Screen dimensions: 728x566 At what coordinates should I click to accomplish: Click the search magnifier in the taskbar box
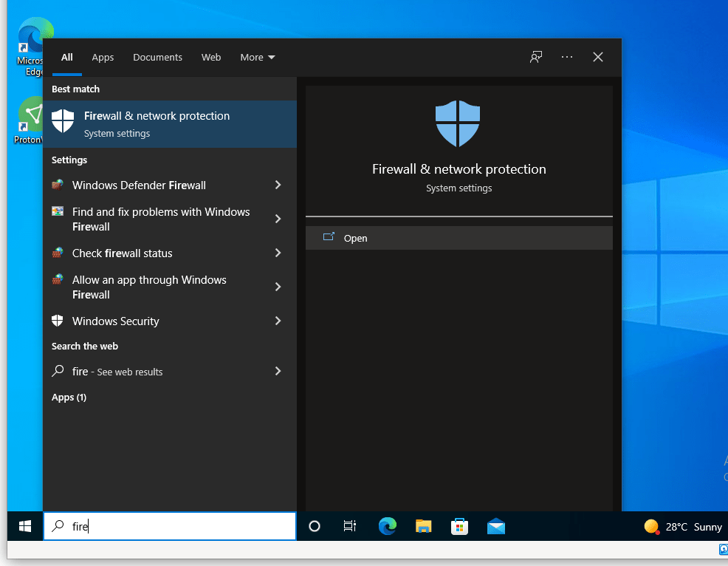click(x=58, y=526)
